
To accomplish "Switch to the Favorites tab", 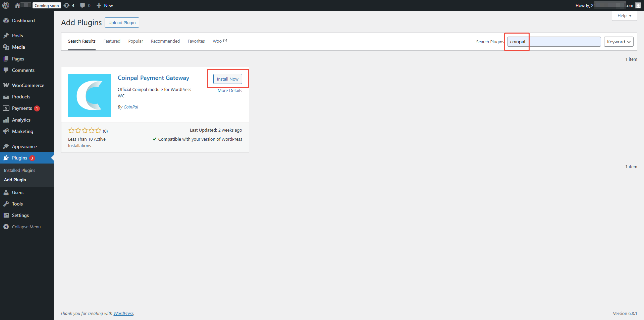I will click(196, 41).
